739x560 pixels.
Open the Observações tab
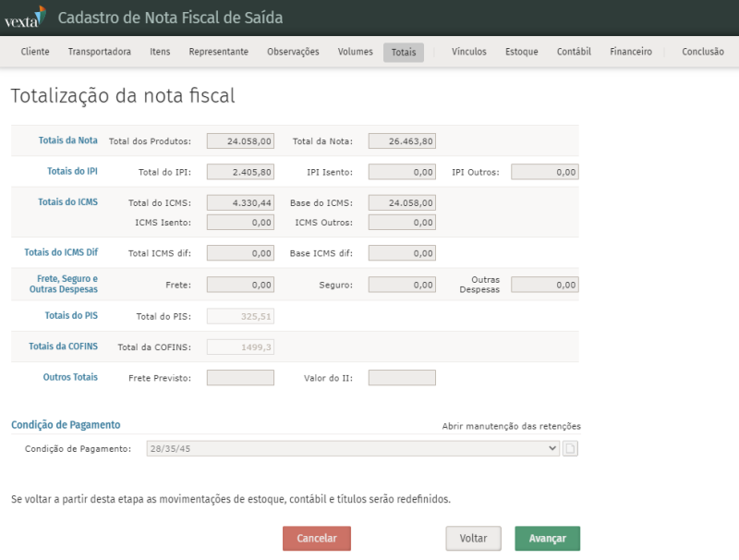293,52
